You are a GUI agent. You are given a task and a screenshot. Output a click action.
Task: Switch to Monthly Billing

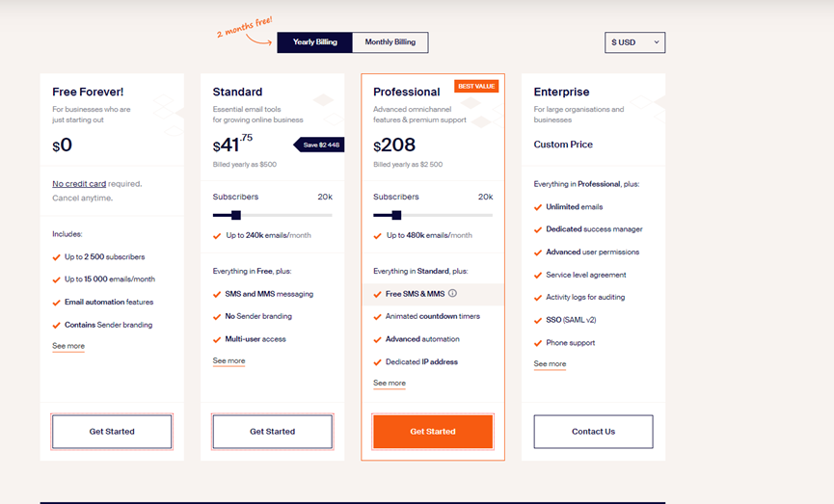point(390,42)
